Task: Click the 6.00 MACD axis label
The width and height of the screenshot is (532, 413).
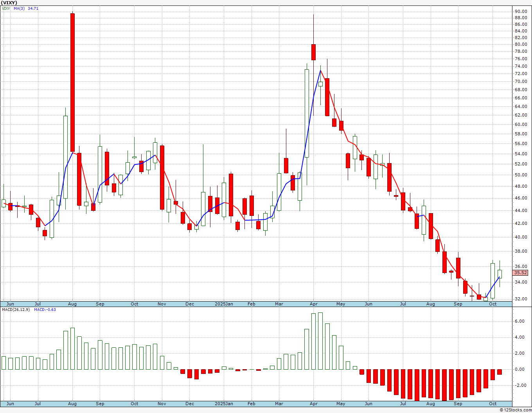Action: [x=519, y=321]
